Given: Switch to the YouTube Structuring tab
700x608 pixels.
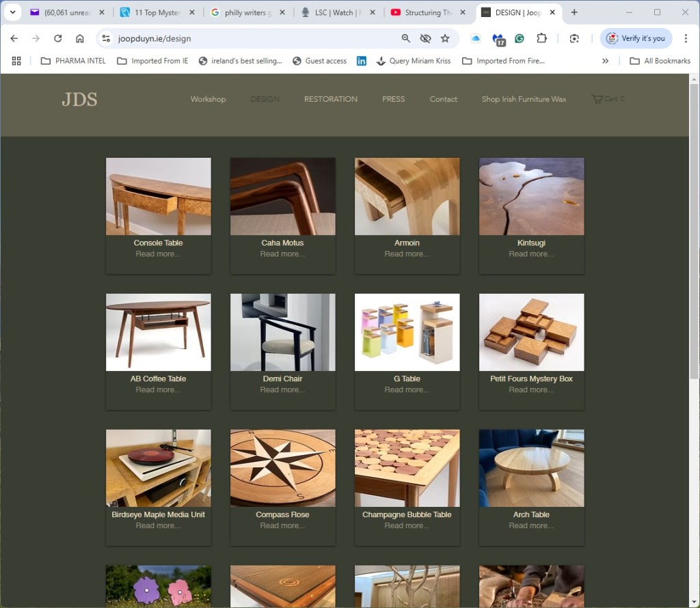Looking at the screenshot, I should coord(427,12).
